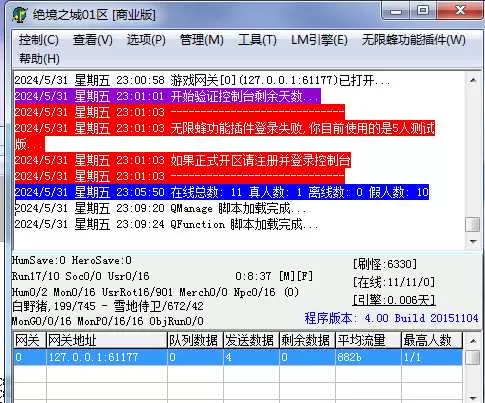Click the 剩余数据 column header
Viewport: 485px width, 403px height.
307,341
